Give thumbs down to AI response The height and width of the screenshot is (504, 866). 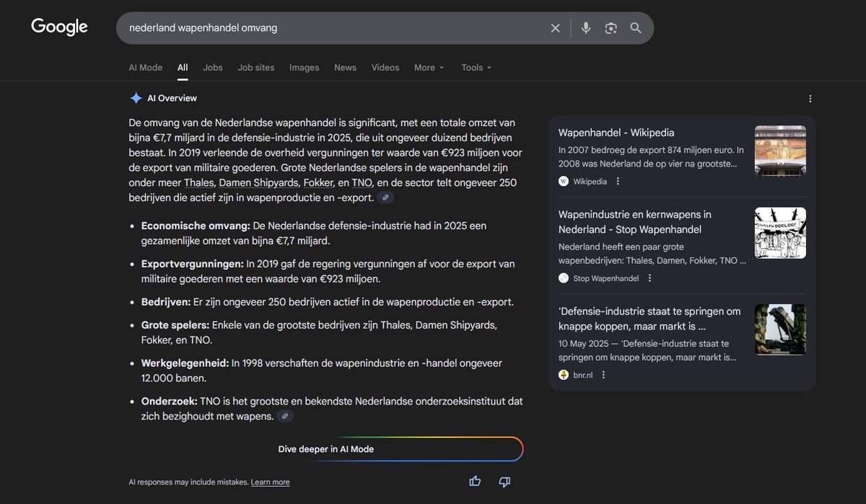[x=505, y=482]
